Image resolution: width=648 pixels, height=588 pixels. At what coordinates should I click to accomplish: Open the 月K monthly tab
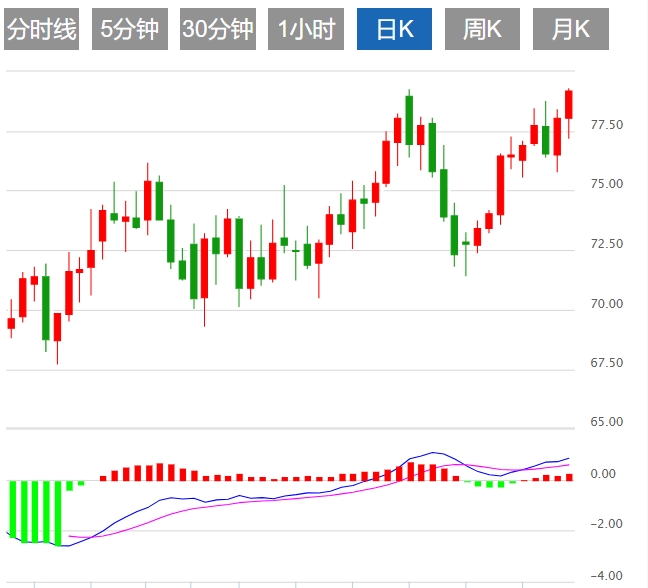[570, 30]
